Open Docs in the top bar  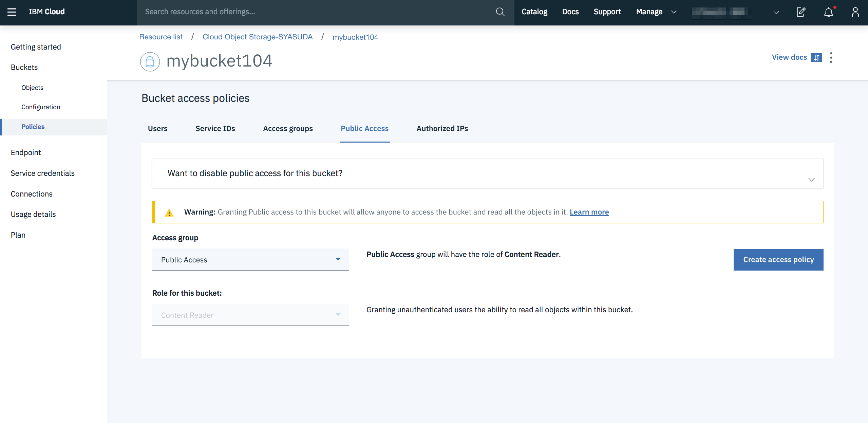coord(570,12)
